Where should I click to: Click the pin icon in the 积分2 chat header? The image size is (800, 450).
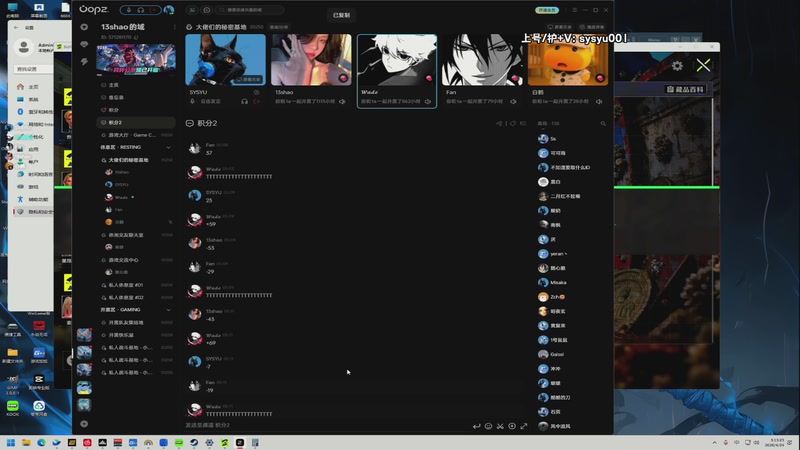(x=513, y=123)
